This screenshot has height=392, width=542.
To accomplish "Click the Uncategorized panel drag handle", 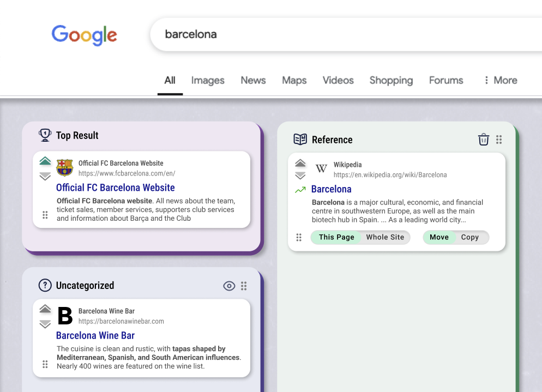I will pyautogui.click(x=244, y=286).
